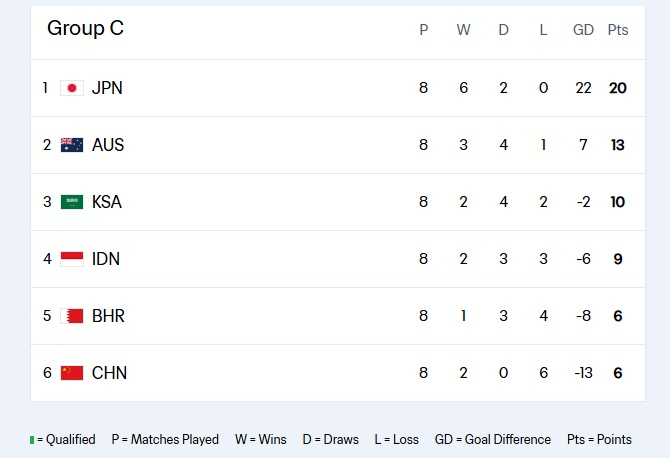The height and width of the screenshot is (458, 670).
Task: Open the AUS team link
Action: click(x=108, y=145)
